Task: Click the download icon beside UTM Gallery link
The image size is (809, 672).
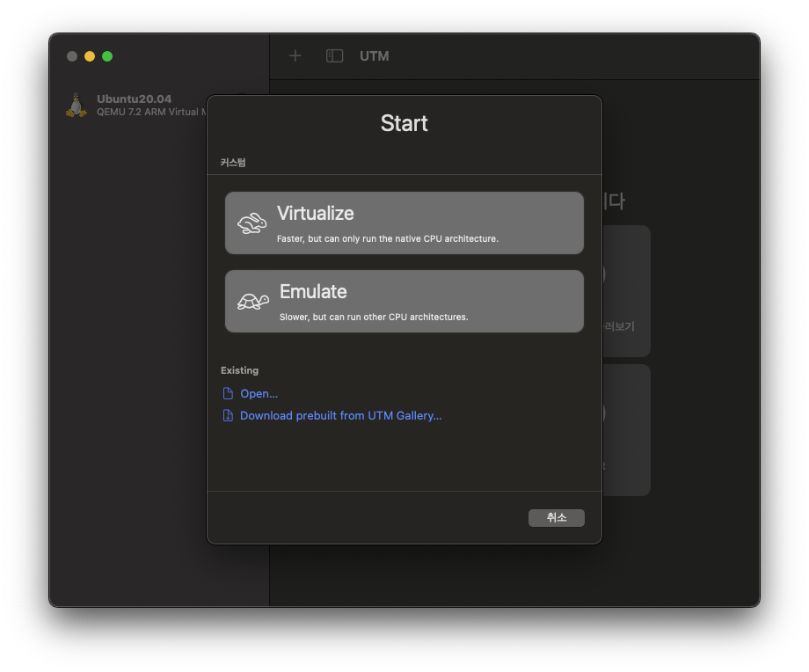Action: pos(228,415)
